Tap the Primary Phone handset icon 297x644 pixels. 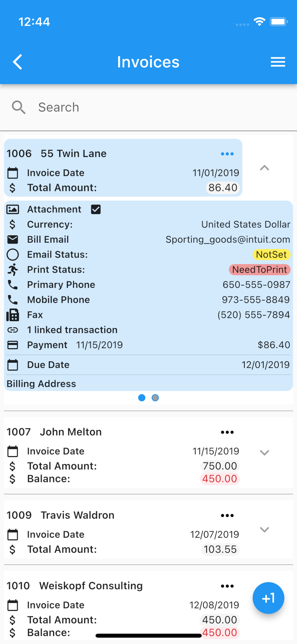pos(13,285)
